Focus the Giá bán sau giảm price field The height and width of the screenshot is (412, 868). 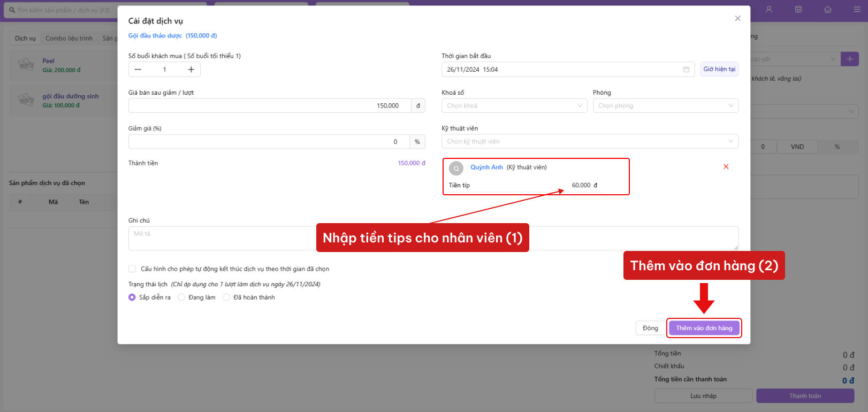(270, 106)
